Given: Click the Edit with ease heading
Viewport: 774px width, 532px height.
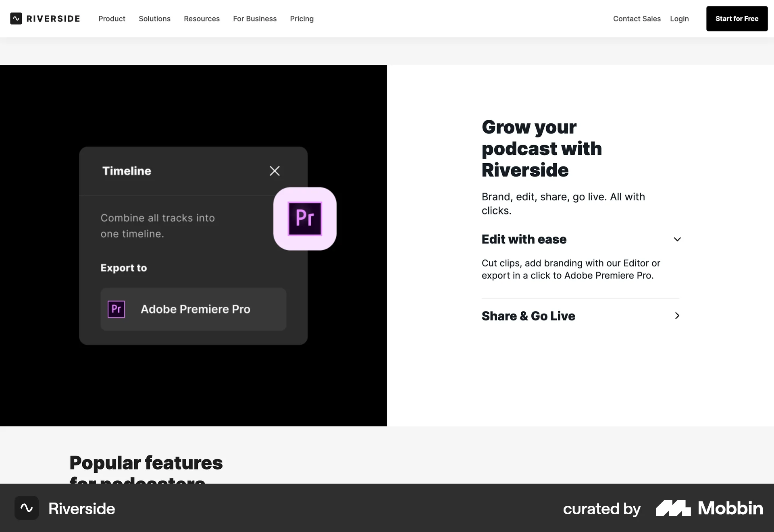Looking at the screenshot, I should coord(524,239).
